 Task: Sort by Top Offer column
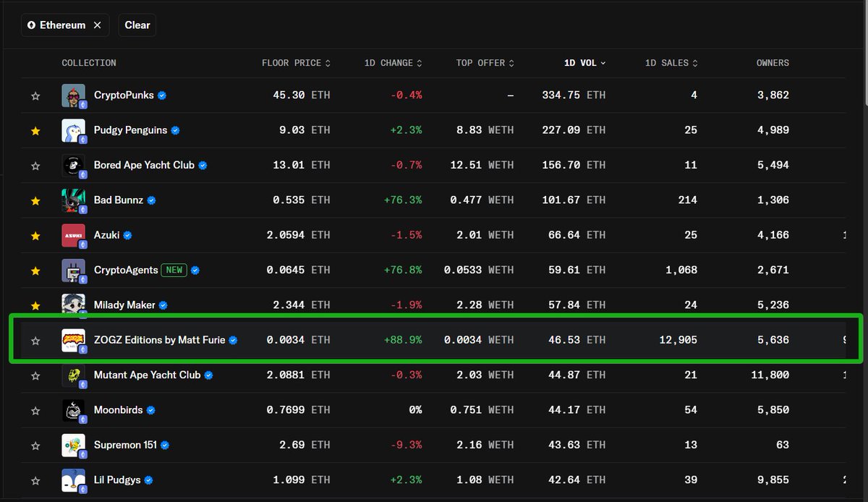[x=485, y=63]
